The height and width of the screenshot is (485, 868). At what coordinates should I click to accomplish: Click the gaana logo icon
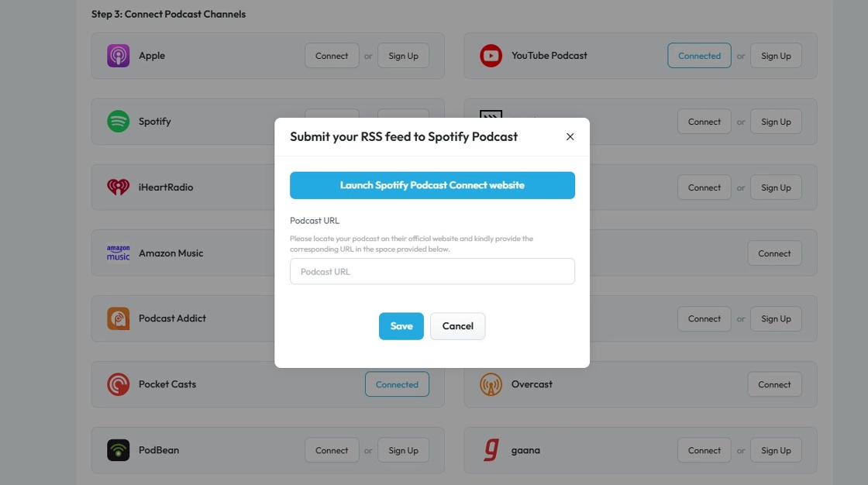pos(491,450)
